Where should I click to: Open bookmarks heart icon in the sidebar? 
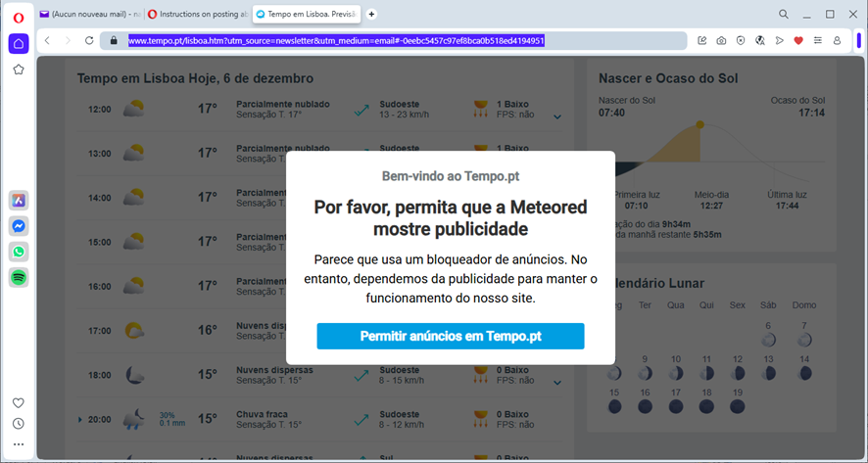19,403
